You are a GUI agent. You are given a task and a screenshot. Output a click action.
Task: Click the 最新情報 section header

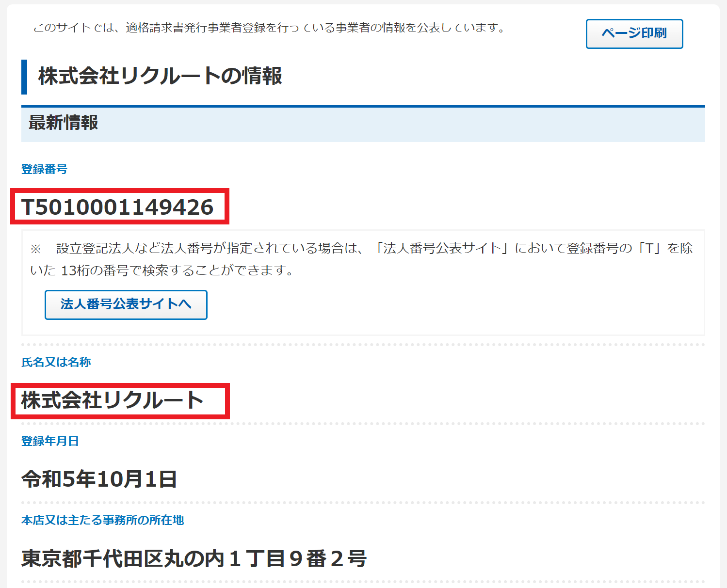pos(363,124)
